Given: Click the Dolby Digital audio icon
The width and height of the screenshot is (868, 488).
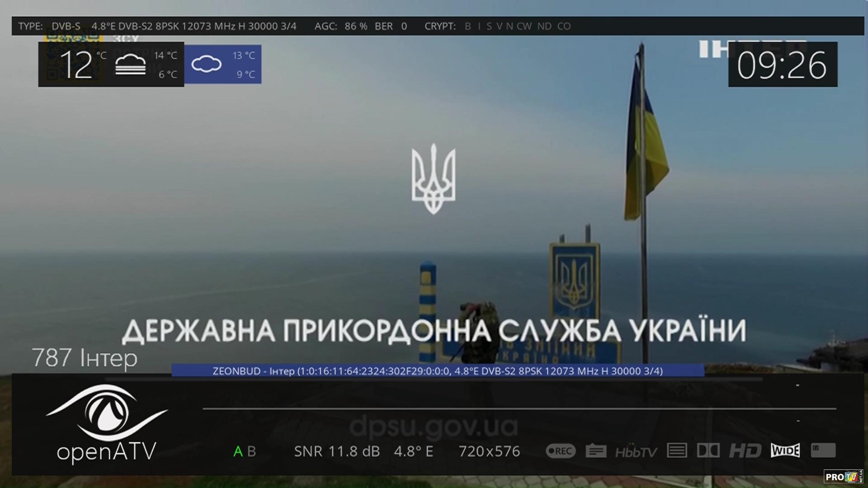Looking at the screenshot, I should point(708,450).
